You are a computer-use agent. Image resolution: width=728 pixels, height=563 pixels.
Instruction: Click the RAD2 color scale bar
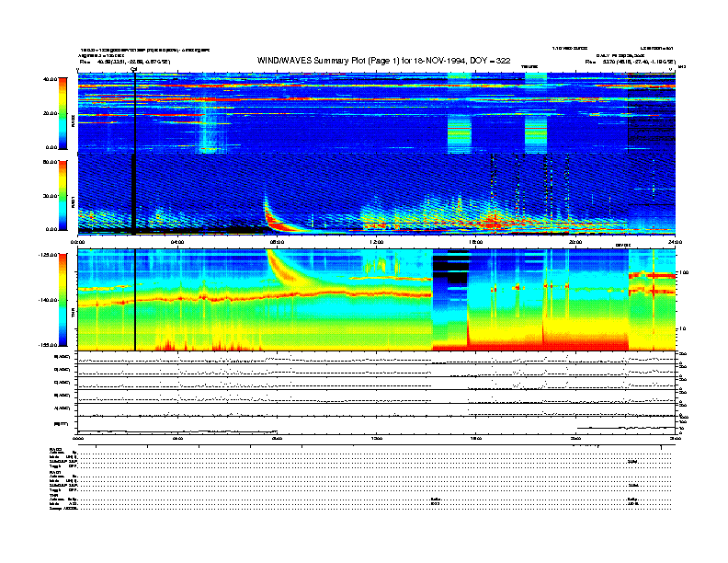click(63, 113)
